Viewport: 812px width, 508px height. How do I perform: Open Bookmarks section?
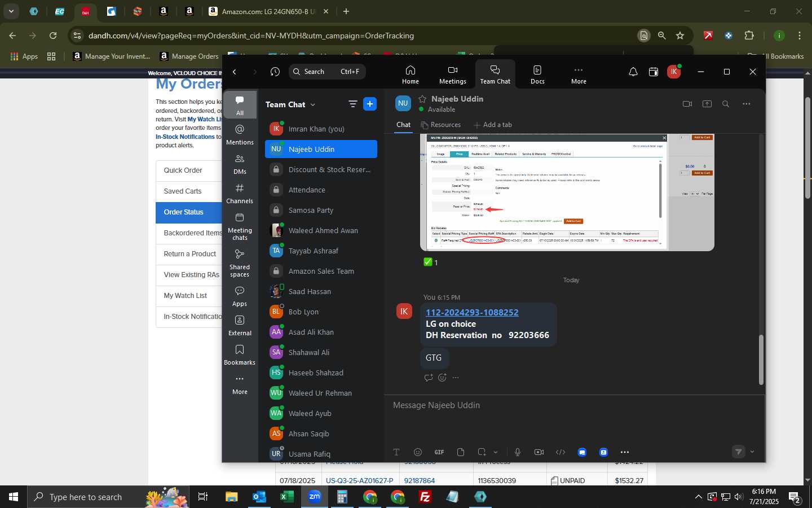coord(240,355)
